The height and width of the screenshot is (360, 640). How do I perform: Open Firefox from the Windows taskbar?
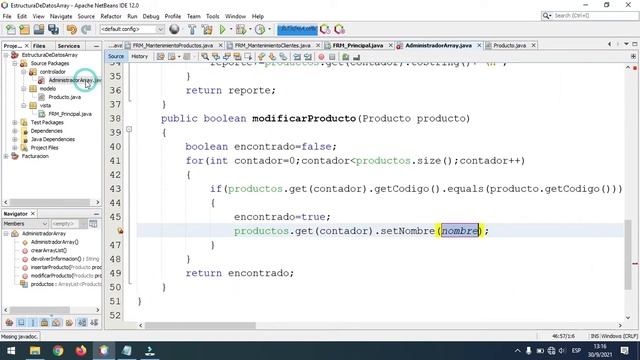tap(81, 351)
